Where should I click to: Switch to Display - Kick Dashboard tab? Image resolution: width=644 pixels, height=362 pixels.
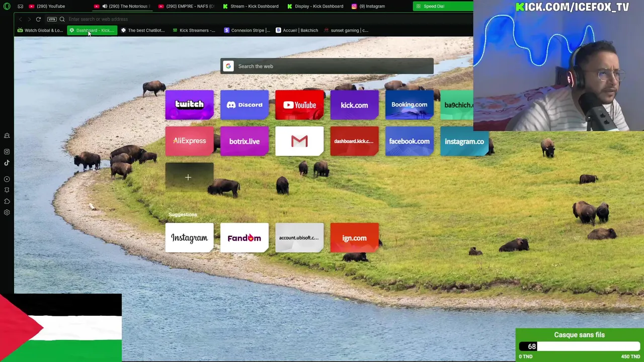click(x=315, y=6)
